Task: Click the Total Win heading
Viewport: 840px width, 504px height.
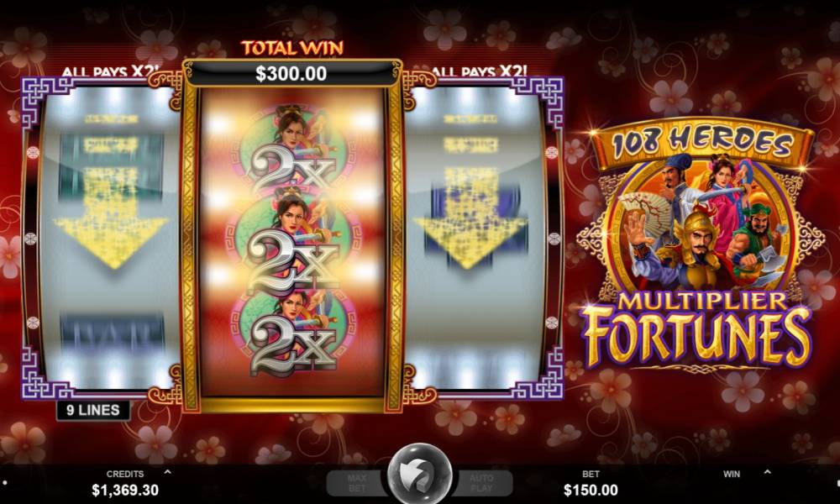Action: tap(292, 48)
